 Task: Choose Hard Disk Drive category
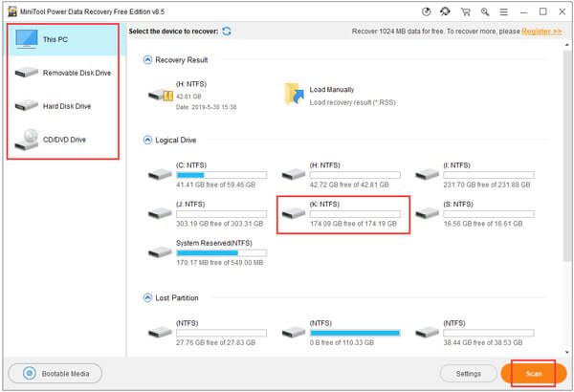click(x=62, y=106)
